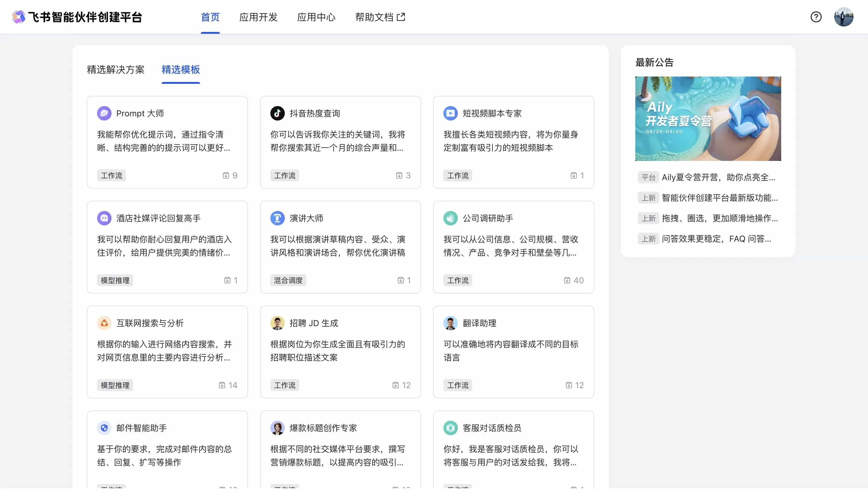Open the help question mark icon

point(816,17)
